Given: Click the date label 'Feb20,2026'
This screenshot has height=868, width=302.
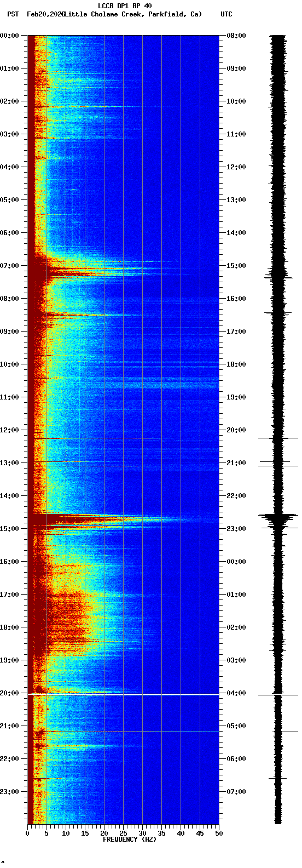Looking at the screenshot, I should point(45,14).
